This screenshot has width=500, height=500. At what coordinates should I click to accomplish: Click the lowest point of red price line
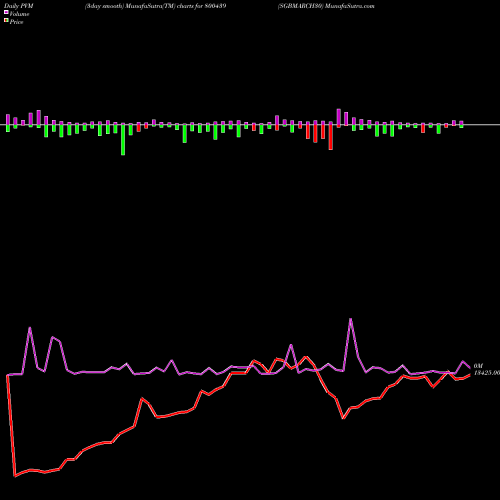(x=15, y=476)
